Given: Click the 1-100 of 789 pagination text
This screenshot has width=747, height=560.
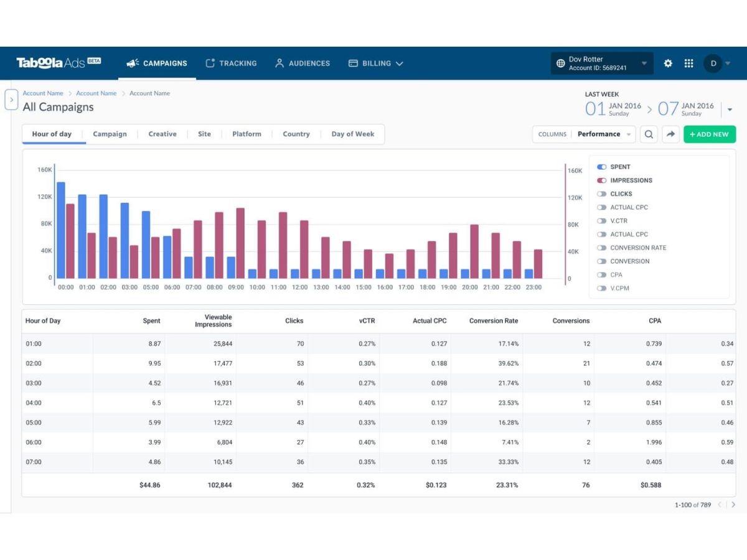Looking at the screenshot, I should (693, 505).
